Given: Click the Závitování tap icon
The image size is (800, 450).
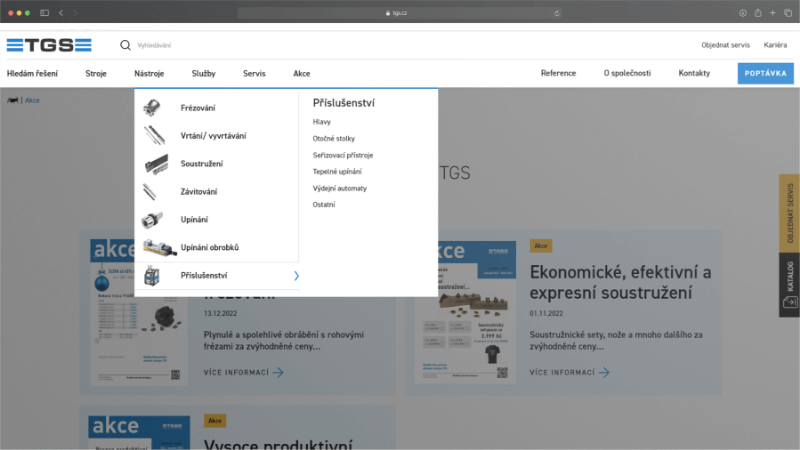Looking at the screenshot, I should [150, 191].
